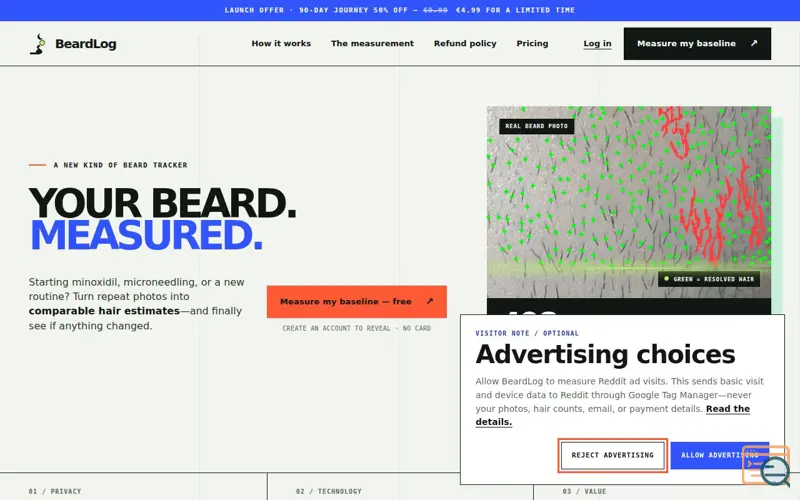Click the YOUR BEARD. headline
This screenshot has height=500, width=800.
click(162, 203)
